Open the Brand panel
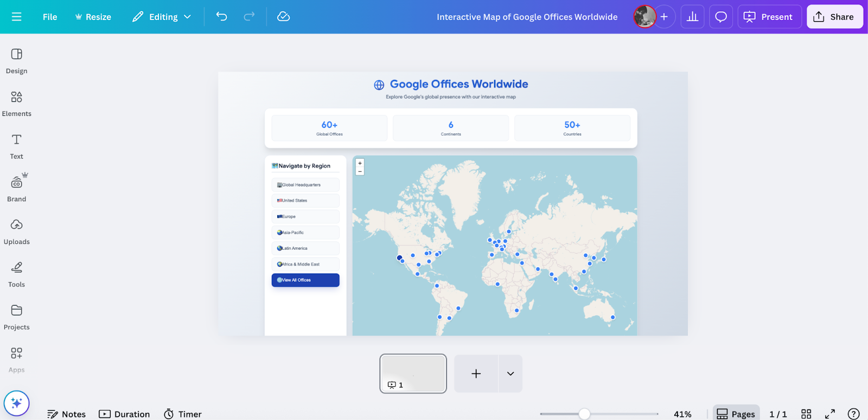The width and height of the screenshot is (868, 420). point(17,189)
